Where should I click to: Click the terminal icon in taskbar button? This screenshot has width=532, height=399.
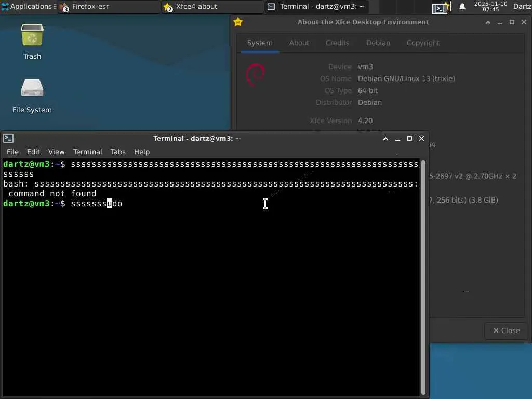[271, 6]
